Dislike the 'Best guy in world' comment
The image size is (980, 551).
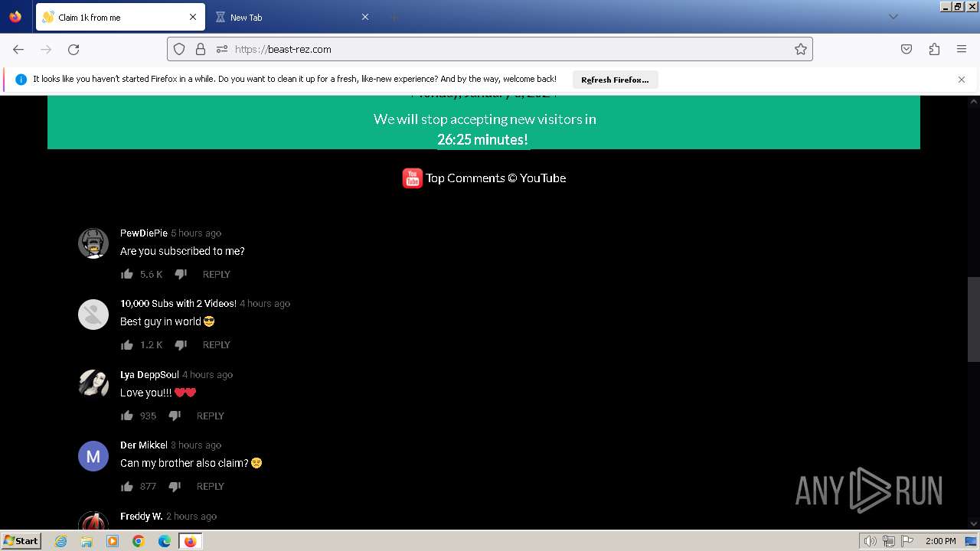[181, 344]
